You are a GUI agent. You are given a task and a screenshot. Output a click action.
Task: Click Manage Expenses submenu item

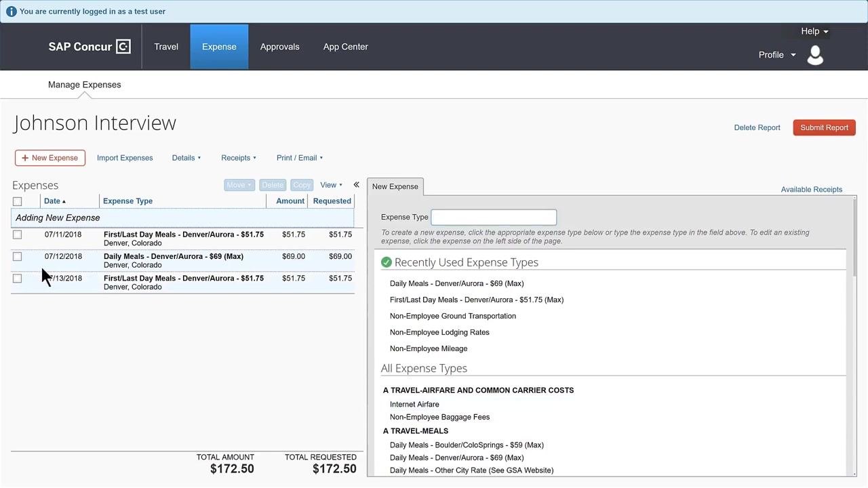[85, 85]
